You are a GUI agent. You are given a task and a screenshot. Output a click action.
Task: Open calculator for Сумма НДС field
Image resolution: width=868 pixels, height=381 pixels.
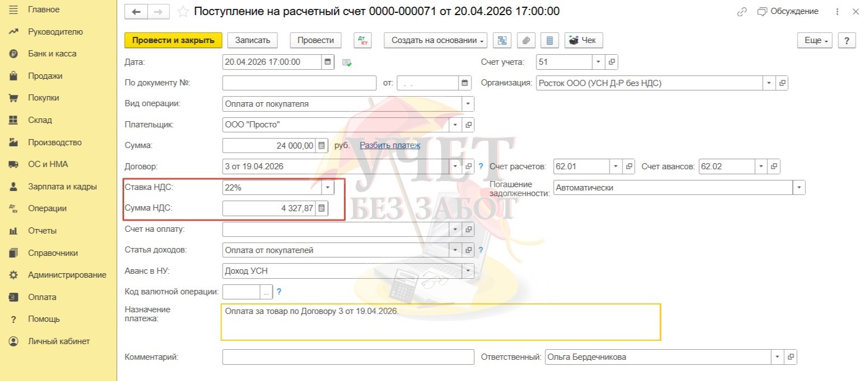322,208
